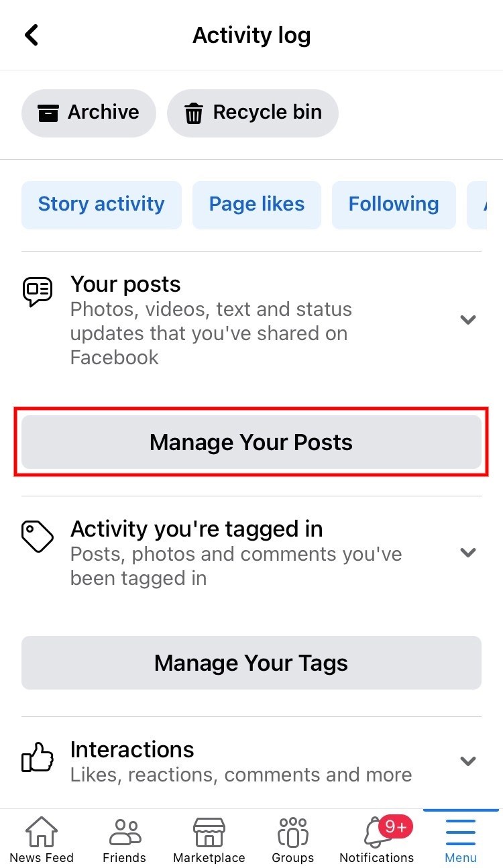Open Groups icon in bottom bar
Image resolution: width=503 pixels, height=868 pixels.
click(x=292, y=832)
